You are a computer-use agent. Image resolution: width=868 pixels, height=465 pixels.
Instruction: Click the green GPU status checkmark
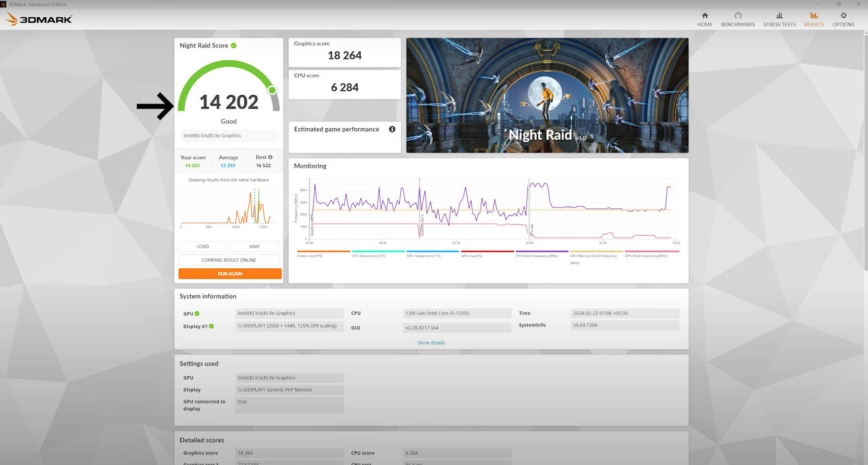point(197,314)
